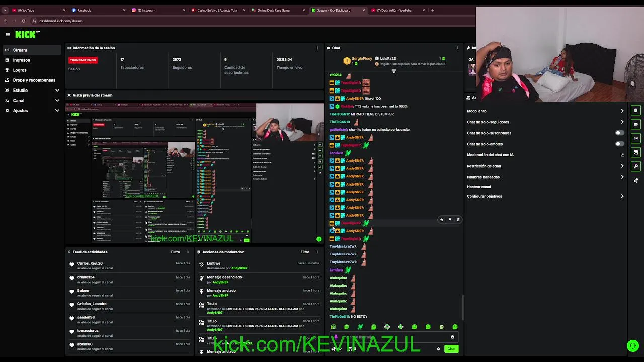Select Stream in the sidebar
This screenshot has height=362, width=644.
pyautogui.click(x=32, y=50)
